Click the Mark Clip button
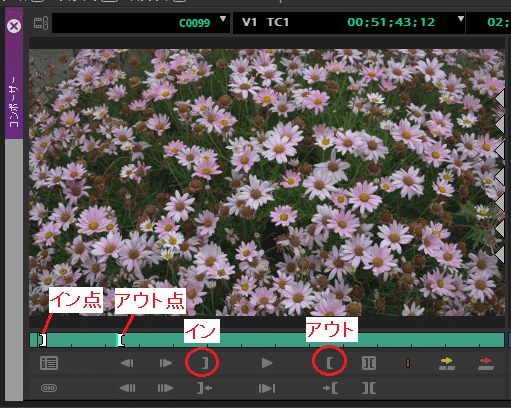The width and height of the screenshot is (511, 408). (x=369, y=363)
